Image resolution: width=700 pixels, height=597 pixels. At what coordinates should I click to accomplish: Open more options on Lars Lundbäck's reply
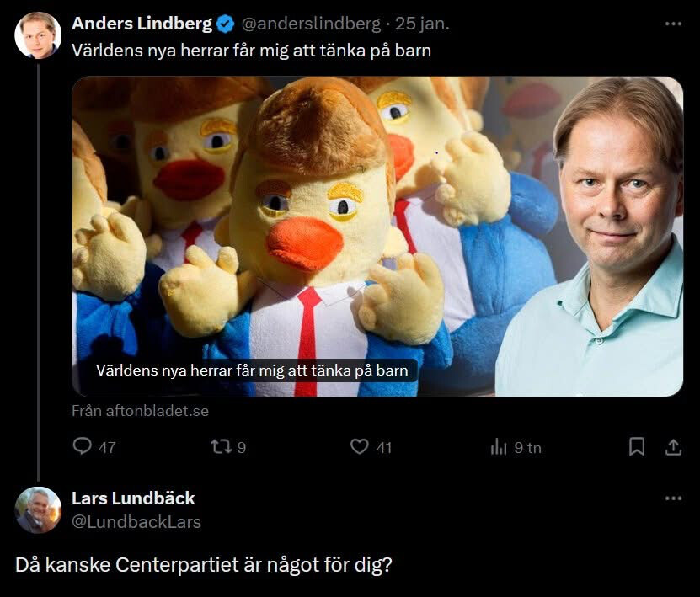pos(673,498)
